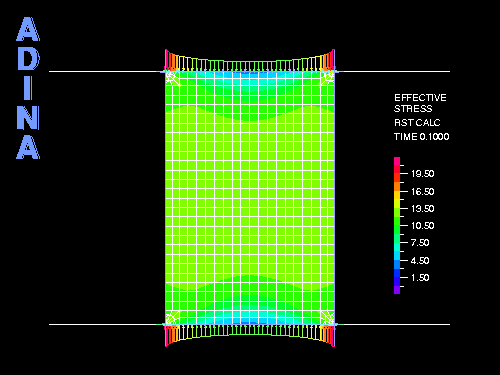Click the RST CALC label
Screen dimensions: 500x375
(x=417, y=123)
